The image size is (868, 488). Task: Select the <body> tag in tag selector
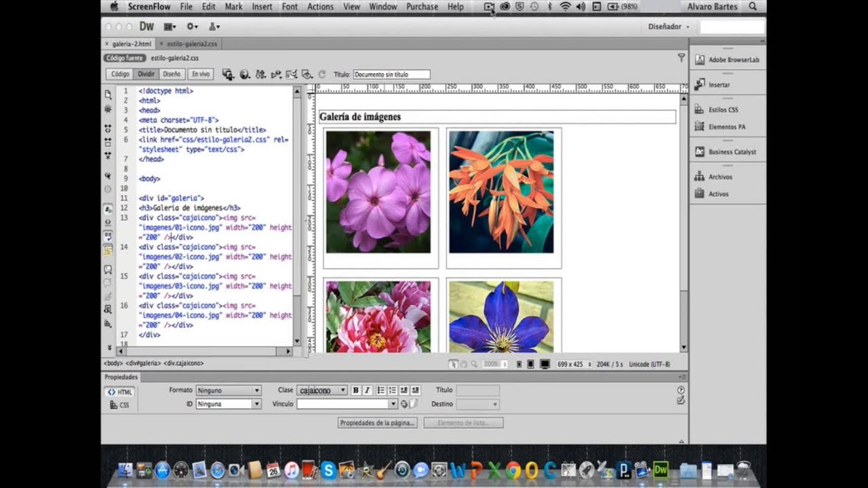click(113, 363)
